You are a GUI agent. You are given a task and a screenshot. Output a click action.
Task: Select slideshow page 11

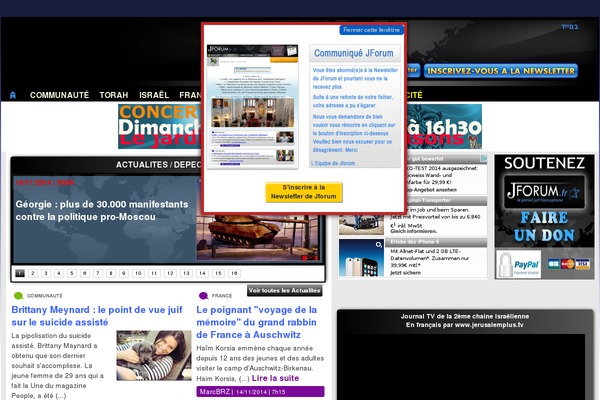click(154, 273)
